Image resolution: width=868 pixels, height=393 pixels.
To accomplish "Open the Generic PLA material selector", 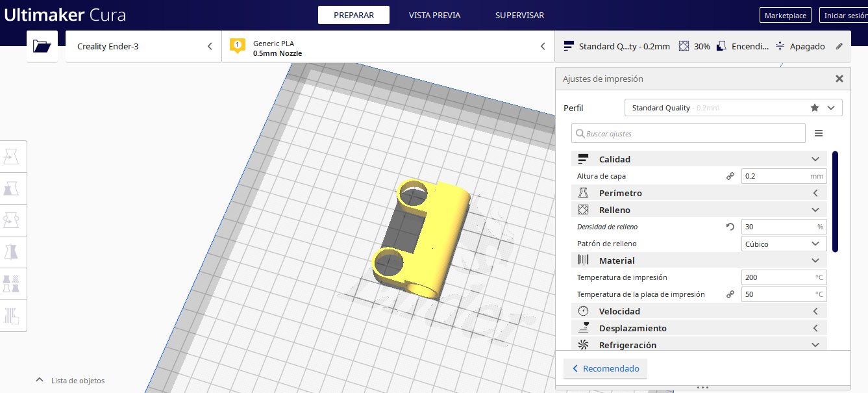I will coord(388,46).
